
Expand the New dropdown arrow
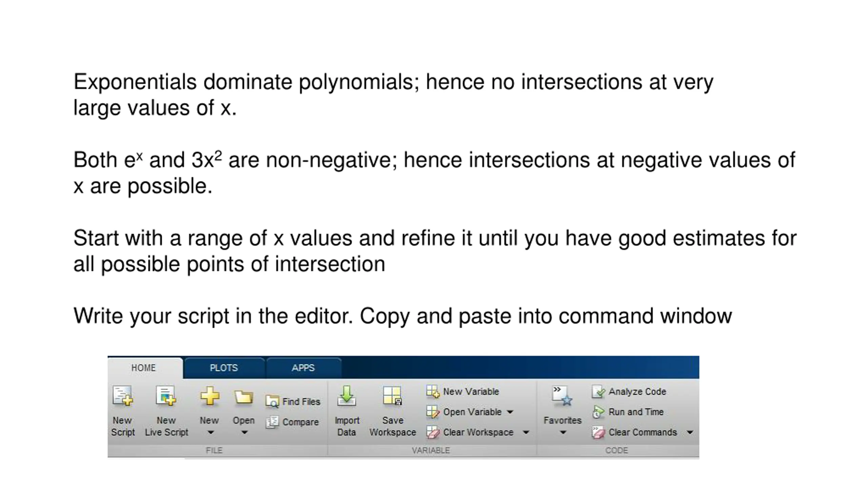(x=211, y=432)
